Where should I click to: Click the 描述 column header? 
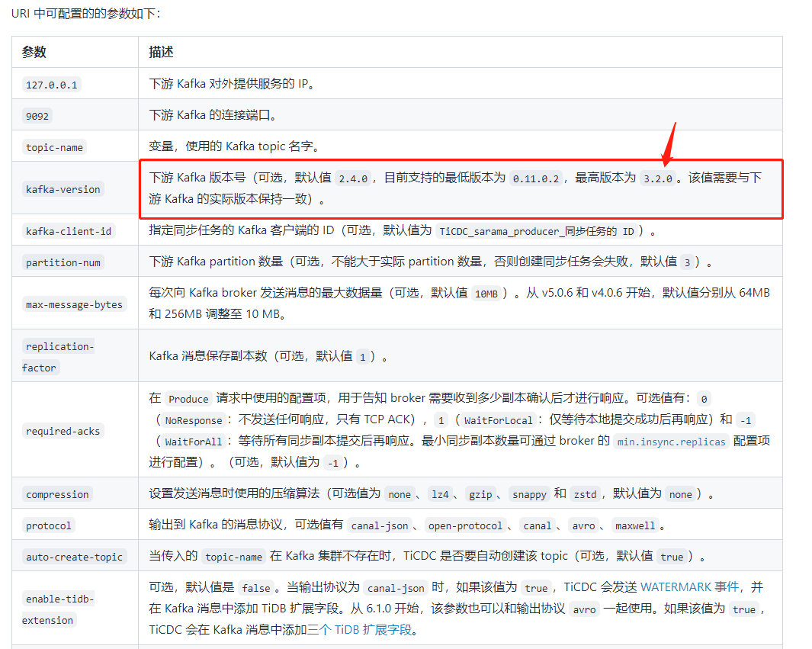tap(161, 52)
